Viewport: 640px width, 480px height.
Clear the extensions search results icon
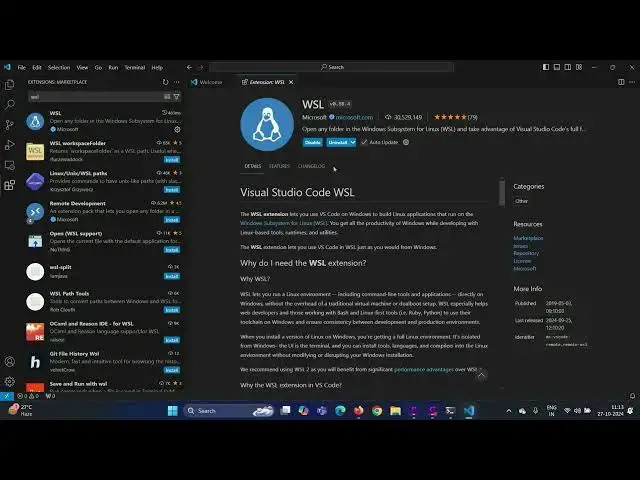(x=167, y=97)
